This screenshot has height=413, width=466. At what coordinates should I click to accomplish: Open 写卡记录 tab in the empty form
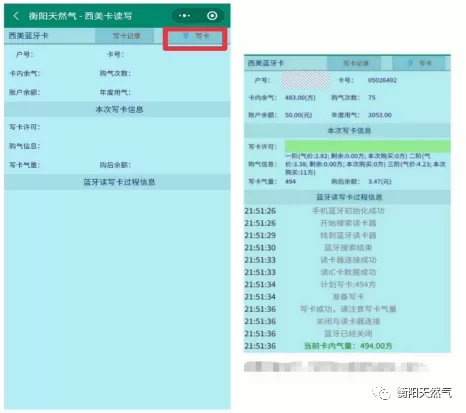click(125, 36)
